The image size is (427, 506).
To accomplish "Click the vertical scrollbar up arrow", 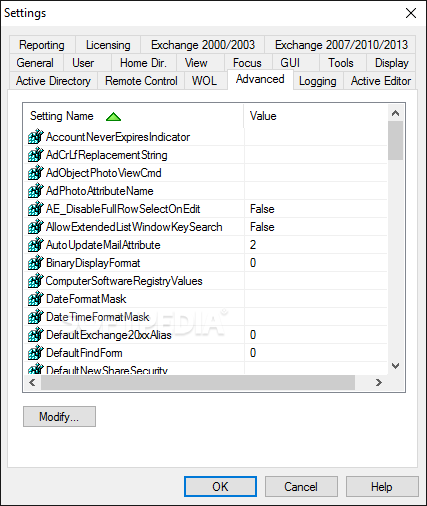I will pyautogui.click(x=396, y=113).
